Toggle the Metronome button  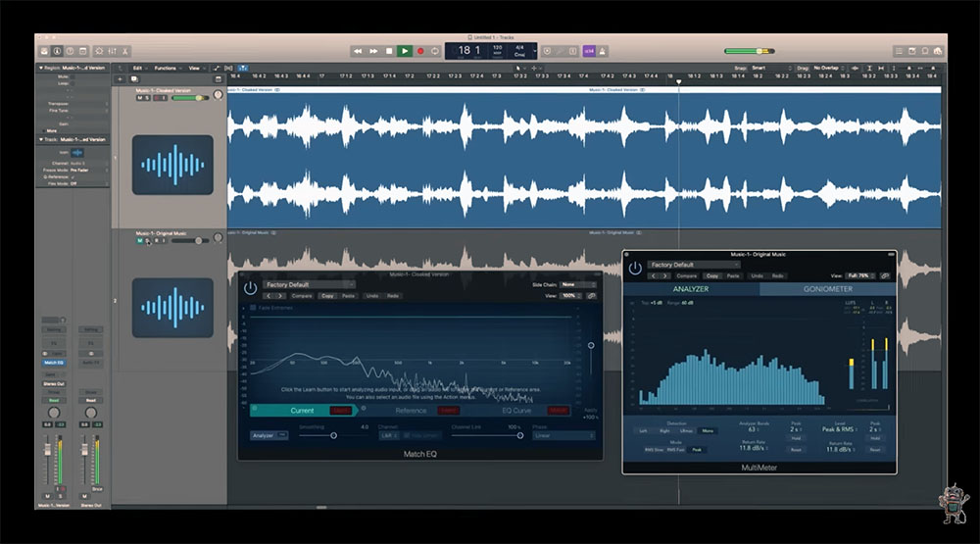(603, 51)
